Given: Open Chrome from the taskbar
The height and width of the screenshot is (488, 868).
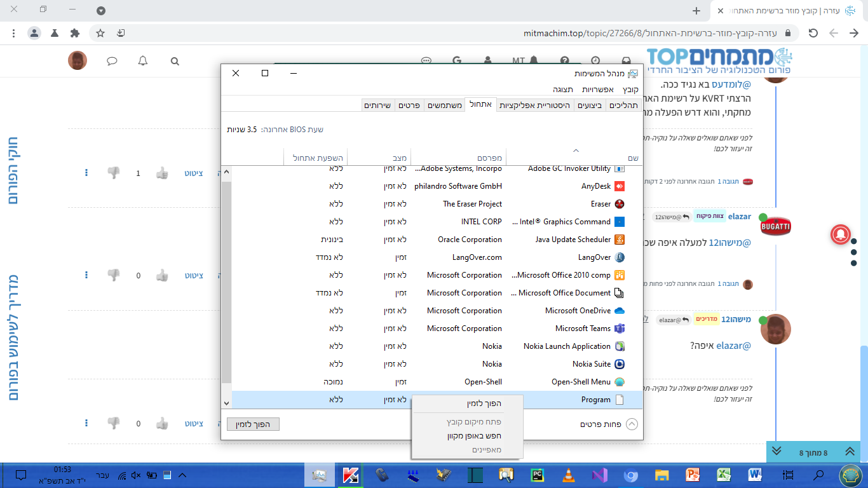Looking at the screenshot, I should [630, 475].
